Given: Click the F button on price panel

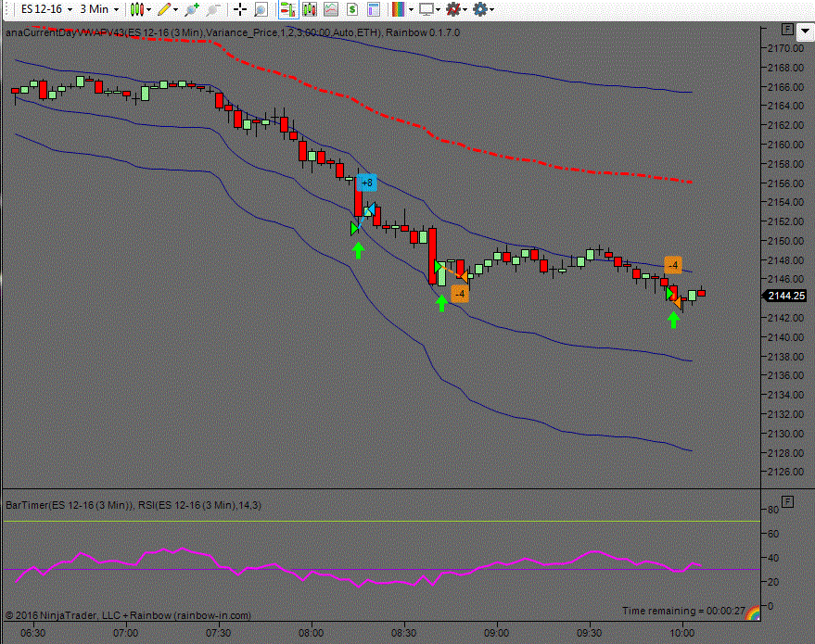Looking at the screenshot, I should click(x=787, y=30).
